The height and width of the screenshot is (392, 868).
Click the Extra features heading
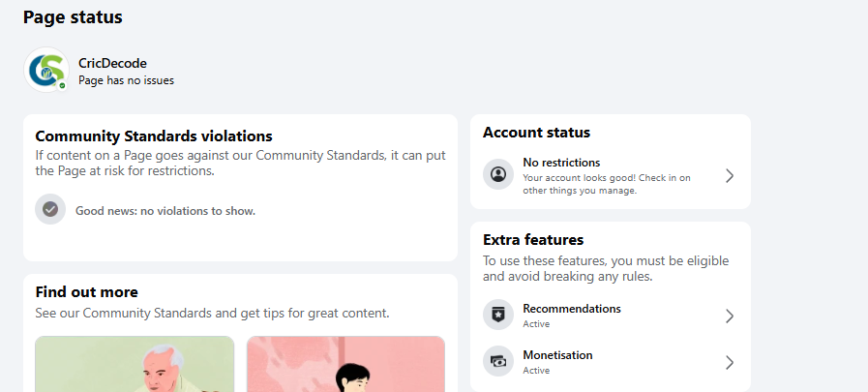click(533, 240)
